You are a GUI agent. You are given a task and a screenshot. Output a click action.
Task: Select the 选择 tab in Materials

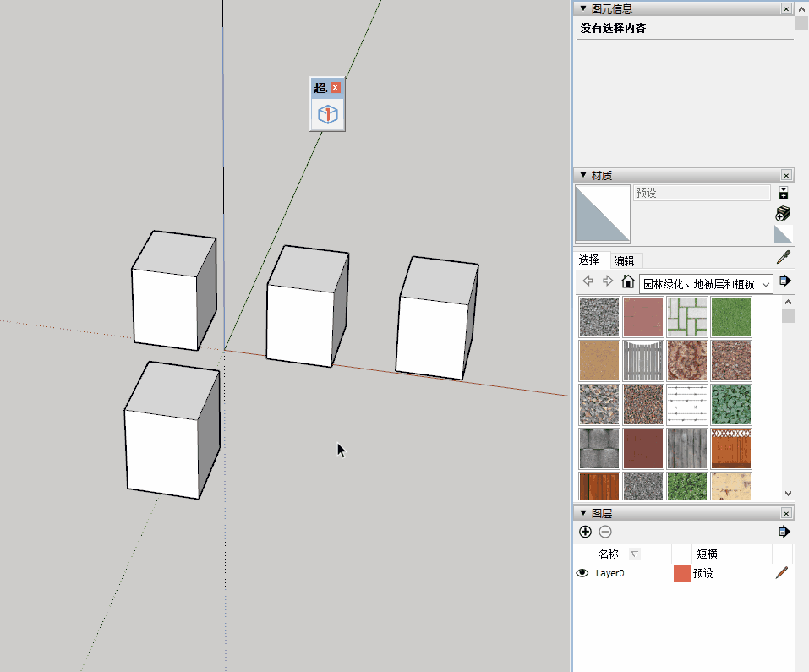tap(590, 260)
